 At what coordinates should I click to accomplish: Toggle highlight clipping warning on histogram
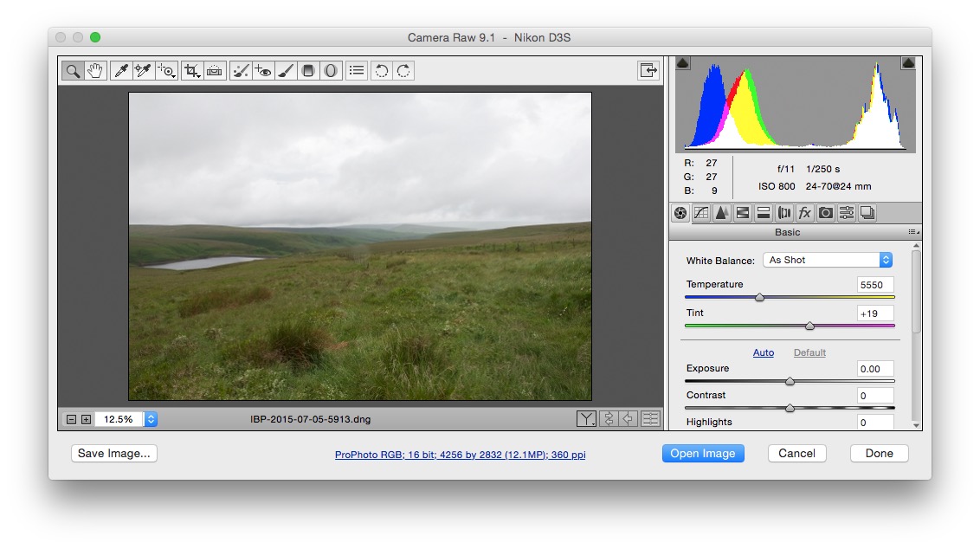(x=908, y=63)
